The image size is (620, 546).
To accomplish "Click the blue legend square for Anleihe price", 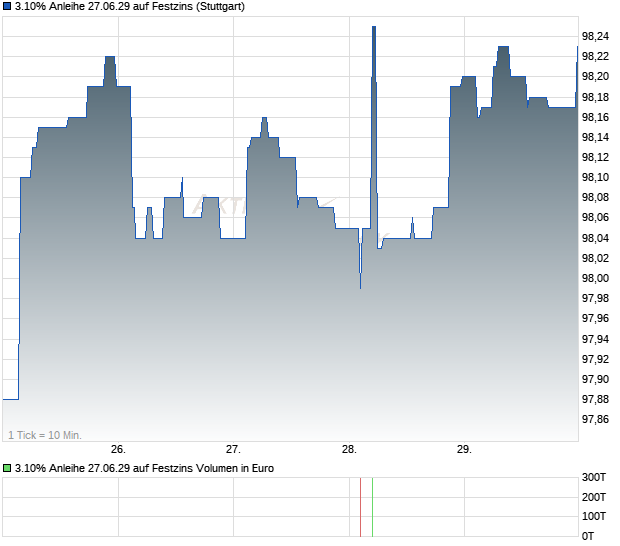I will click(x=7, y=6).
